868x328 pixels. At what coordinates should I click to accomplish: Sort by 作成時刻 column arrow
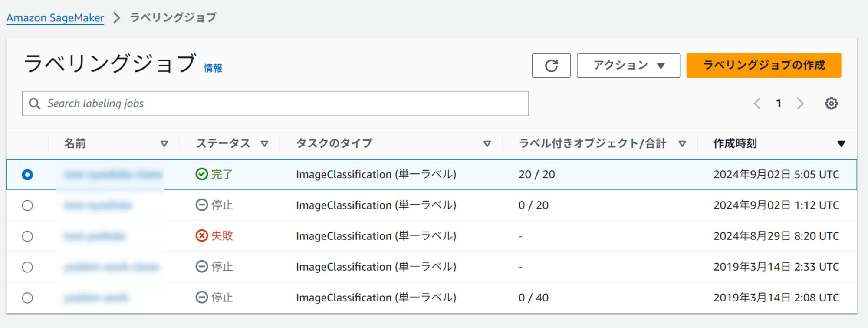(841, 144)
